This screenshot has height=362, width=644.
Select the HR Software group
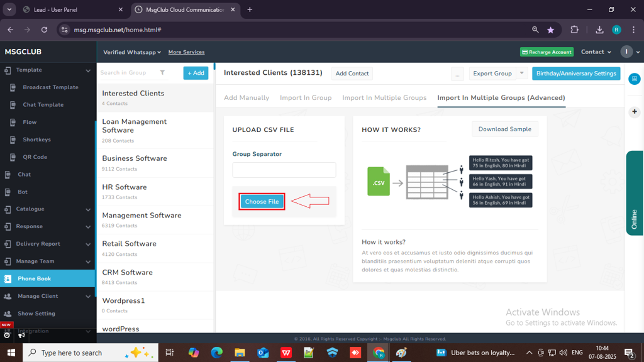click(x=155, y=192)
